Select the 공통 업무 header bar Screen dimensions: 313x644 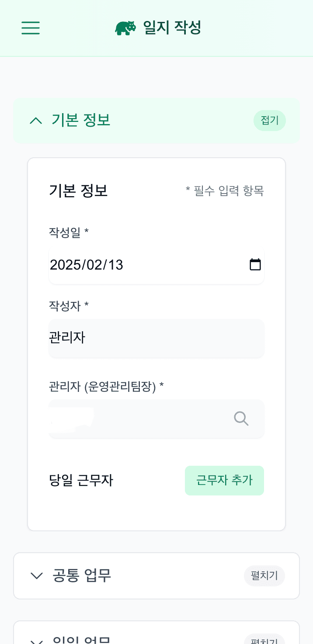pos(156,576)
